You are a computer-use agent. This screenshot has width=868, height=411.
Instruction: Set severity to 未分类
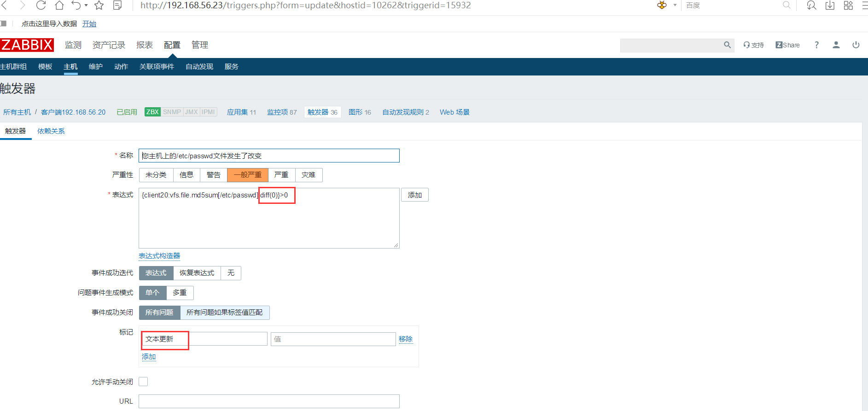pyautogui.click(x=156, y=175)
